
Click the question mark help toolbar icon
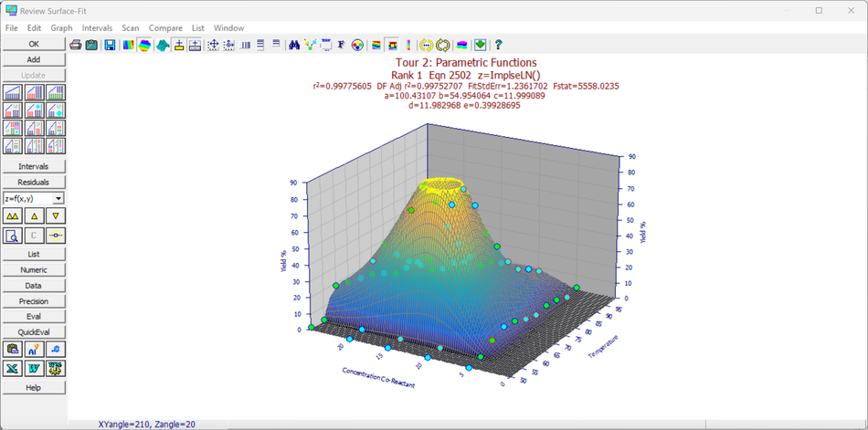coord(498,46)
